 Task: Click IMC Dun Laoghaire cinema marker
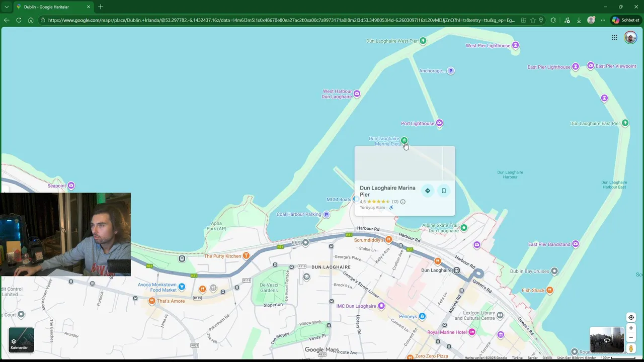tap(381, 306)
